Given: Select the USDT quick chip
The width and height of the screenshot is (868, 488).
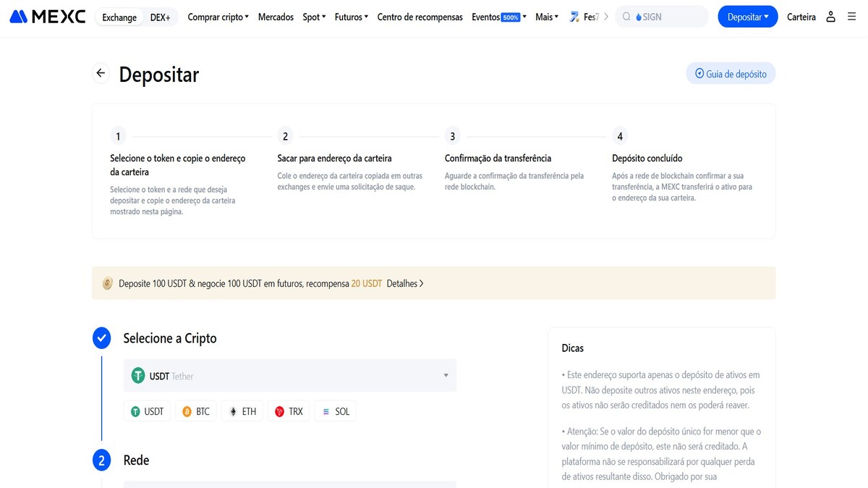Looking at the screenshot, I should [148, 411].
